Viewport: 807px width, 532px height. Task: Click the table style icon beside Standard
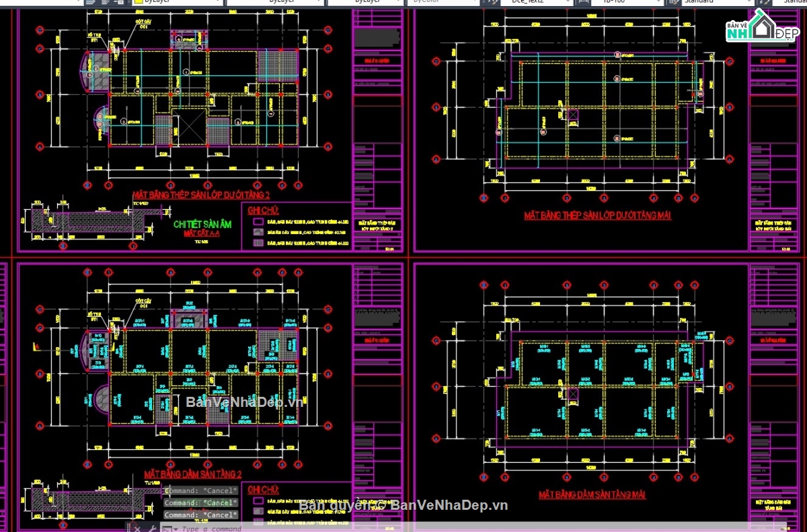pyautogui.click(x=671, y=2)
